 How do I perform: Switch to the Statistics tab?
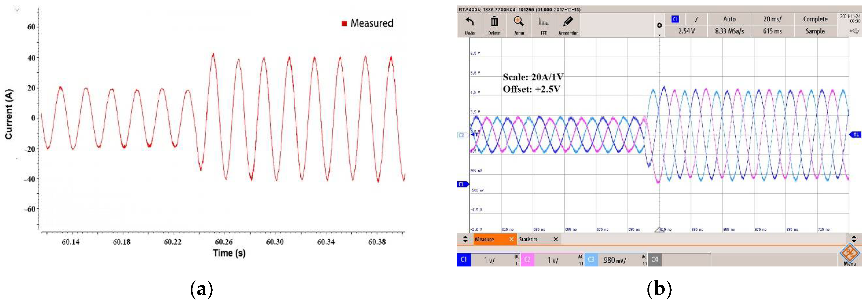(x=528, y=239)
